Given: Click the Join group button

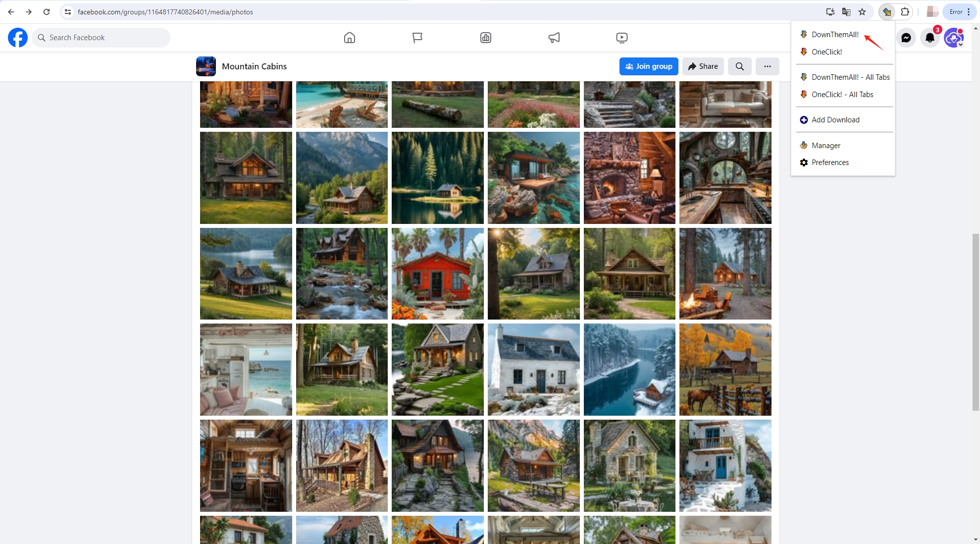Looking at the screenshot, I should (x=649, y=66).
